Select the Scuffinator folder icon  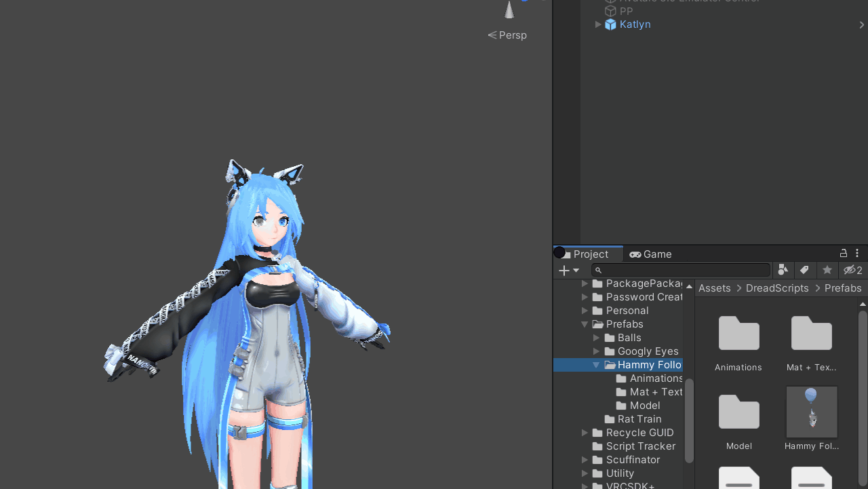coord(597,460)
